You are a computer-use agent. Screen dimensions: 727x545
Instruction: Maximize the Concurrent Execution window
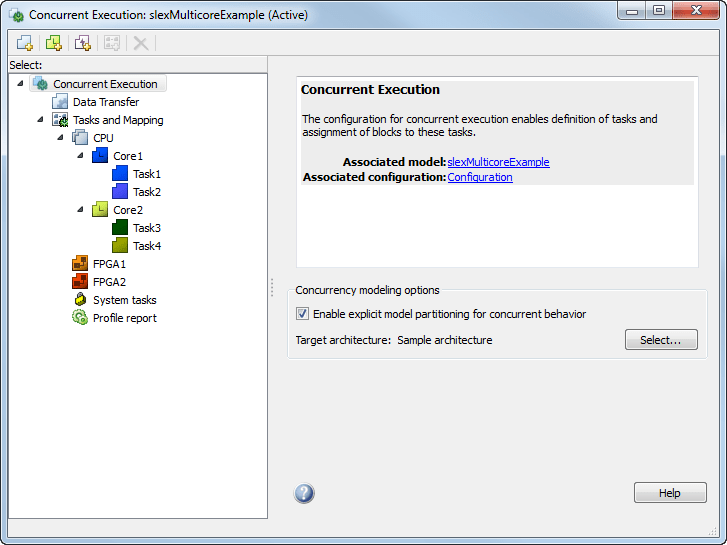(x=659, y=11)
